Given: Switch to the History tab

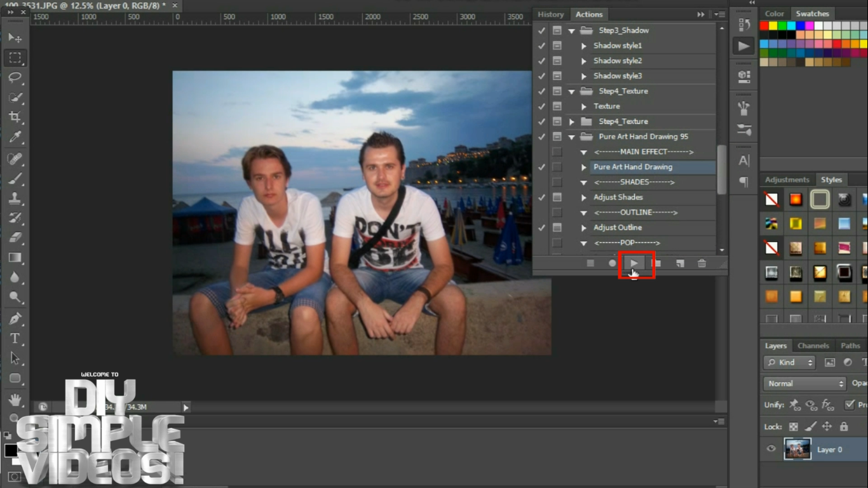Looking at the screenshot, I should pos(550,14).
